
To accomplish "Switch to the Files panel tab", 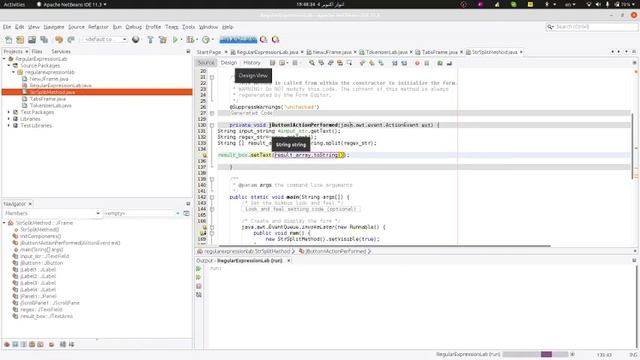I will click(37, 51).
